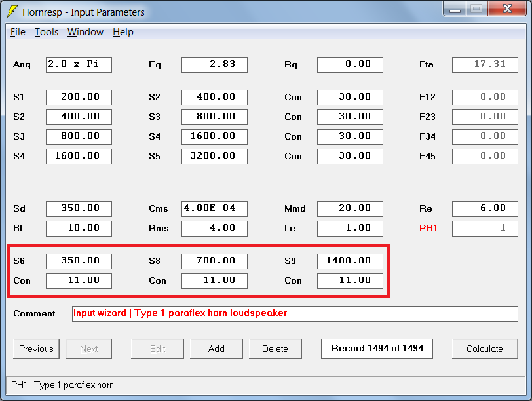This screenshot has height=401, width=532.
Task: Select the Mmd field showing 20.00
Action: [x=350, y=209]
